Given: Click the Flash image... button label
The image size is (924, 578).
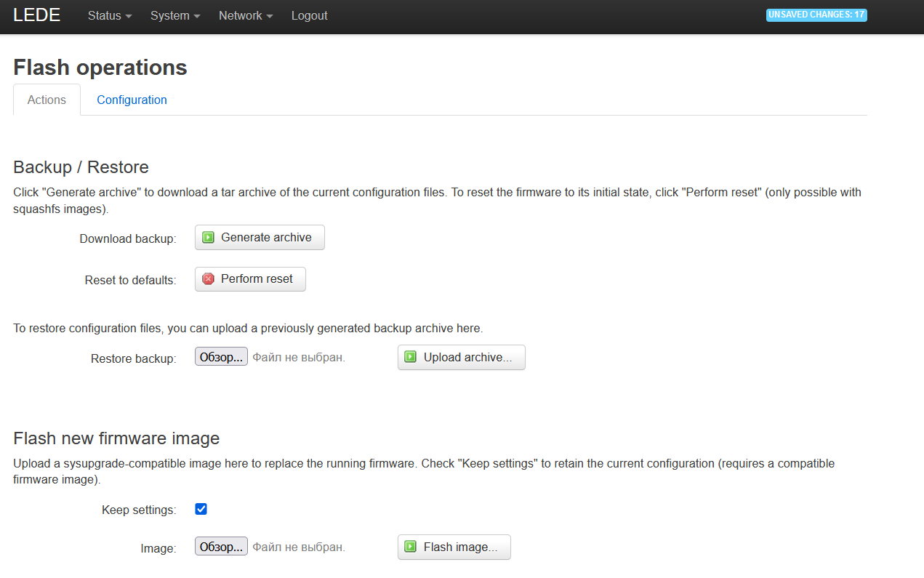Looking at the screenshot, I should [460, 547].
